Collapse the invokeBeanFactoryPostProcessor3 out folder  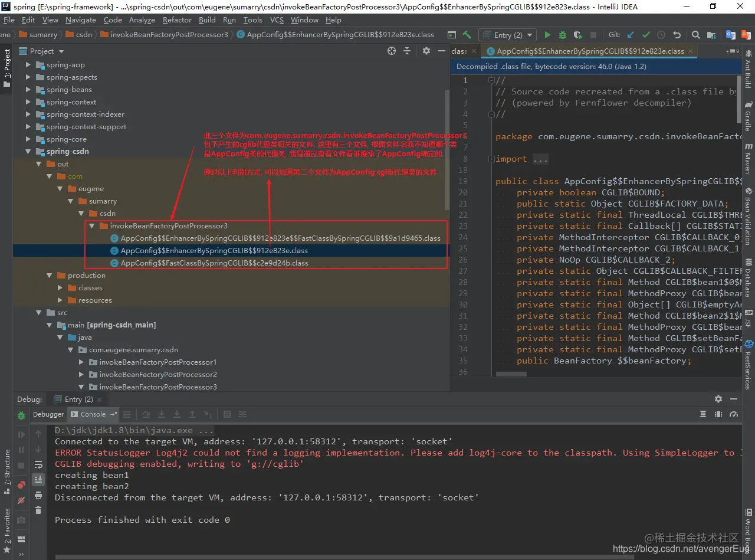[91, 226]
